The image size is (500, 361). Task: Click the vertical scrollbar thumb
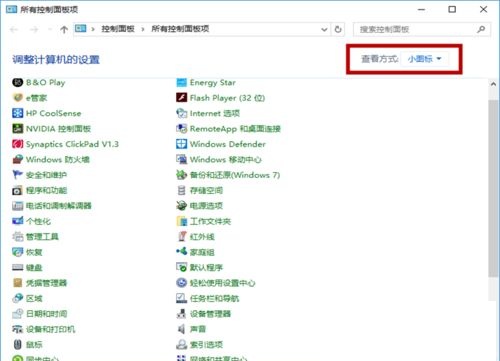pos(493,188)
